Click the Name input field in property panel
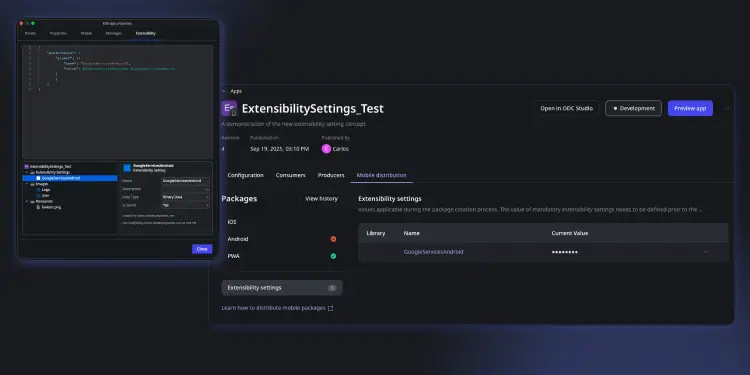This screenshot has width=750, height=375. (186, 181)
